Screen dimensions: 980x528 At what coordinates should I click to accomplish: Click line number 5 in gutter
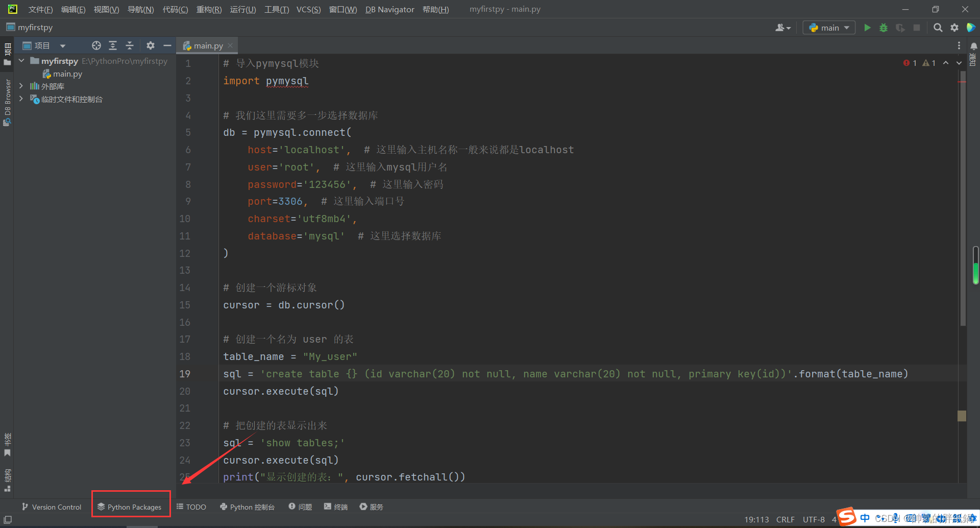[188, 132]
